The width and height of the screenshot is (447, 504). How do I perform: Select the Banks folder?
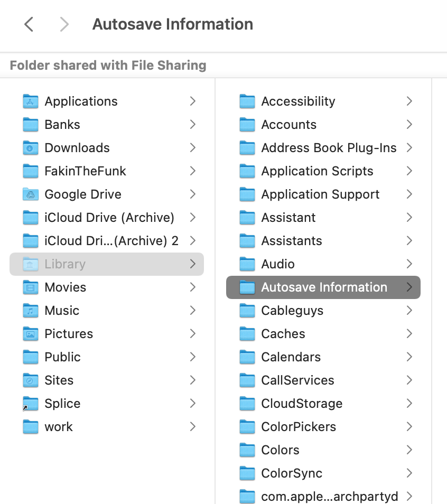pos(107,124)
